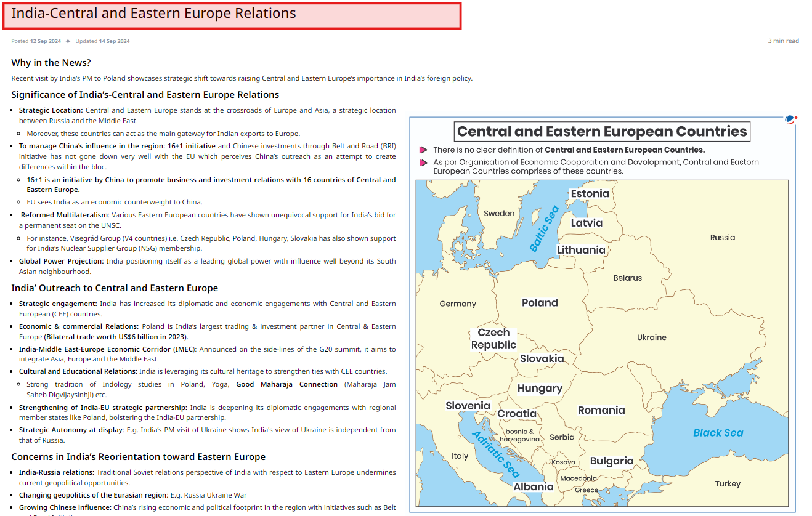Click "India' Outreach to Central and Eastern Europe" heading
Viewport: 812px width, 516px height.
click(x=115, y=288)
